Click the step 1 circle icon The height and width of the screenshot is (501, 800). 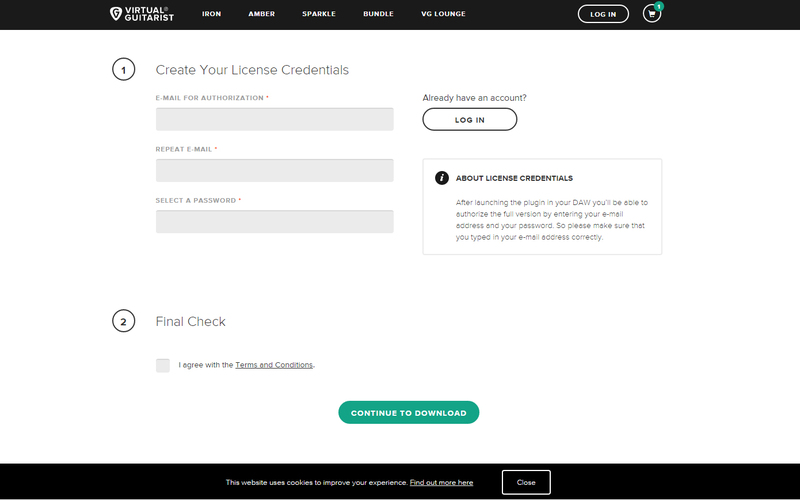124,70
